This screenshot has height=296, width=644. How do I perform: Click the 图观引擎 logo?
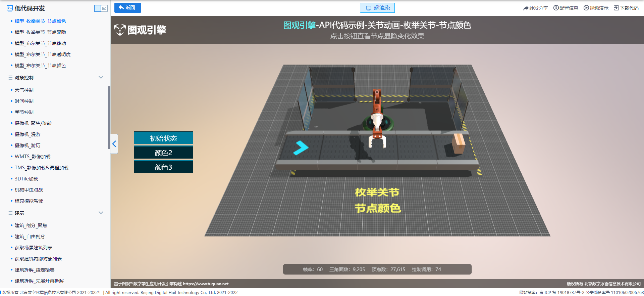click(140, 30)
